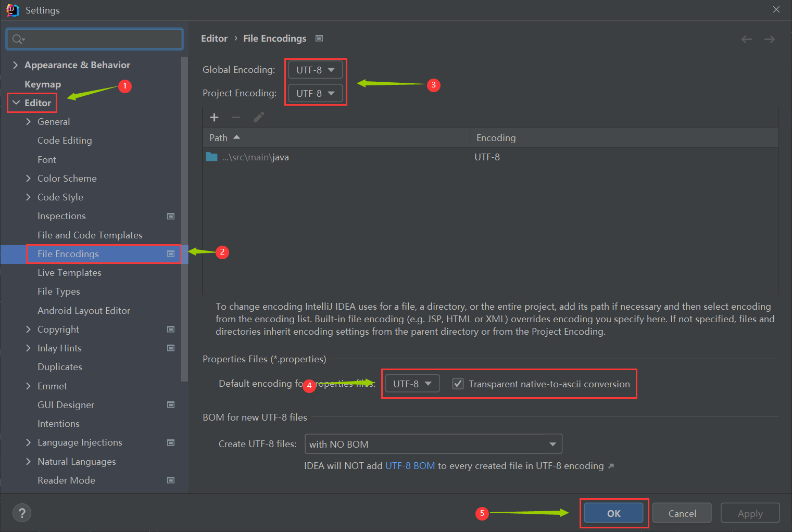The image size is (792, 532).
Task: Open the help question mark button
Action: pos(22,513)
